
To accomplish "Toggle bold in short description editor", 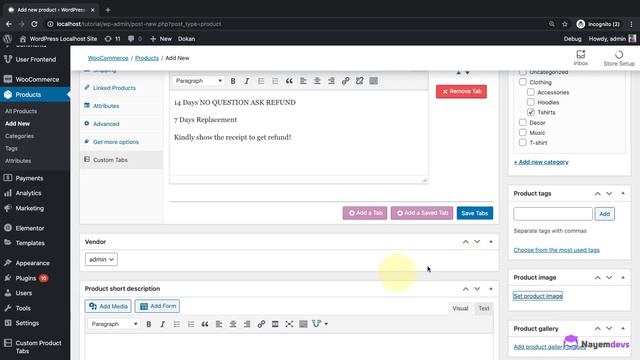I will click(x=149, y=324).
